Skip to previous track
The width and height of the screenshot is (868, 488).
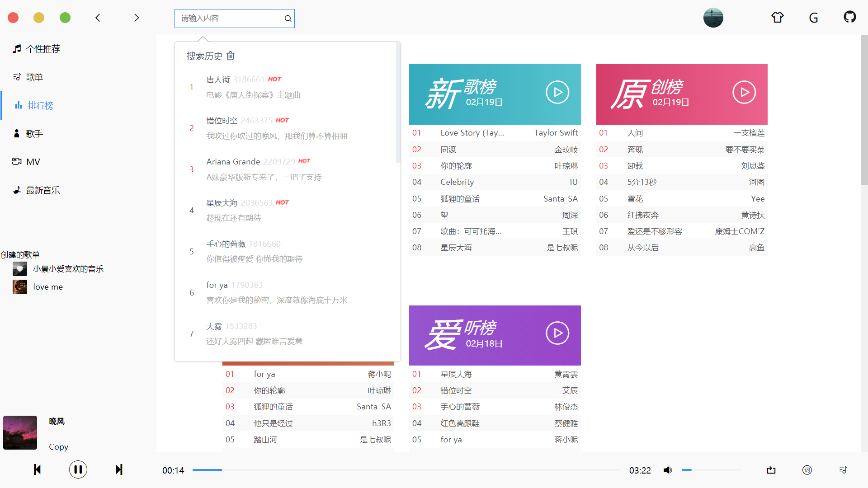tap(38, 469)
